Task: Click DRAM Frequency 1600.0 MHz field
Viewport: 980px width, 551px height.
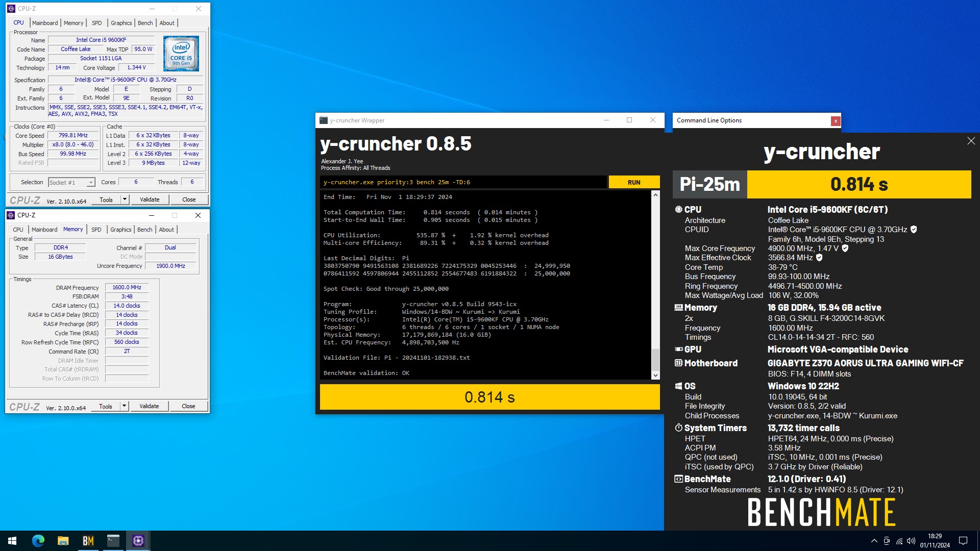Action: (127, 288)
